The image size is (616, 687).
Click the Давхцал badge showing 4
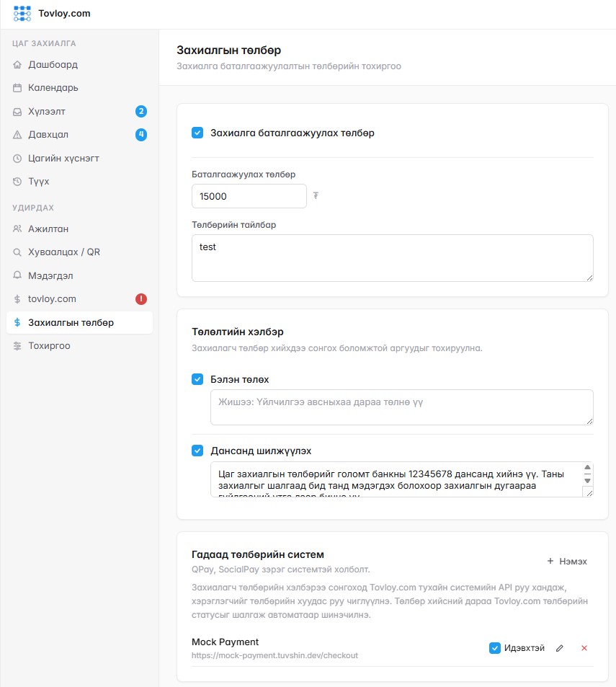[141, 135]
